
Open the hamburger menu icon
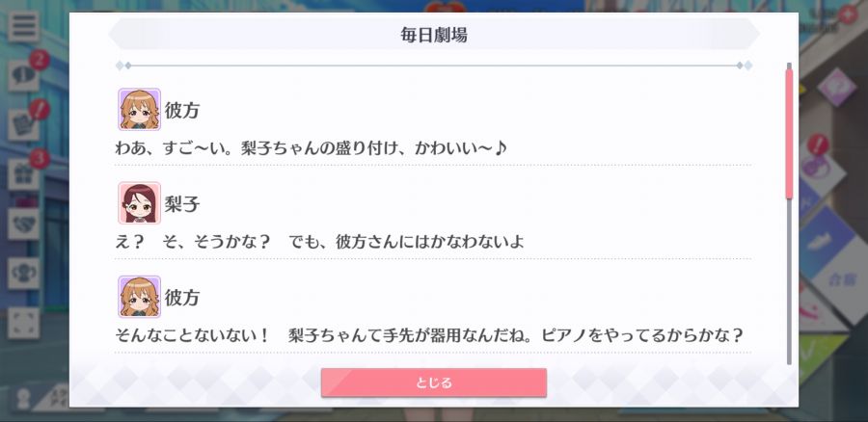[23, 26]
